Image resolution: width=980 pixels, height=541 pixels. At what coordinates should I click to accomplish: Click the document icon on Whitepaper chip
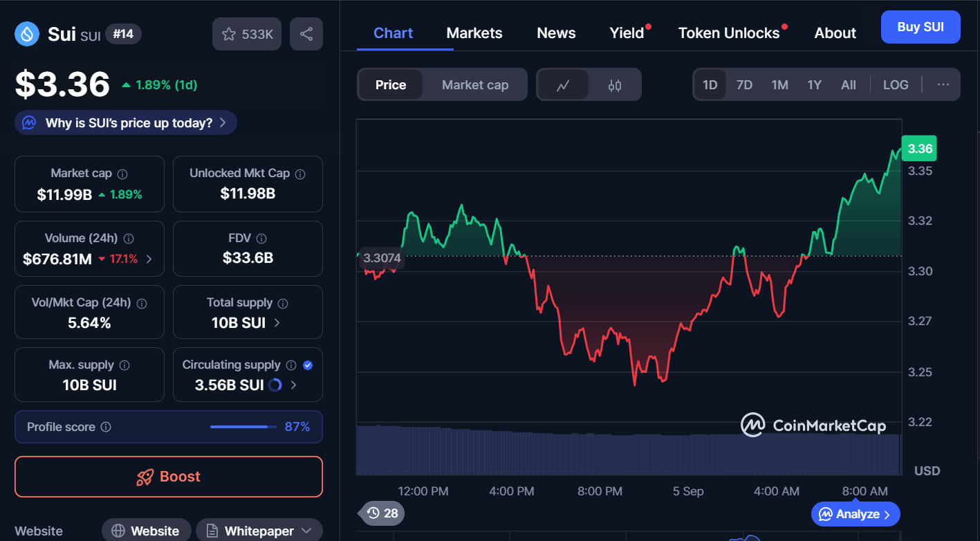click(x=212, y=531)
